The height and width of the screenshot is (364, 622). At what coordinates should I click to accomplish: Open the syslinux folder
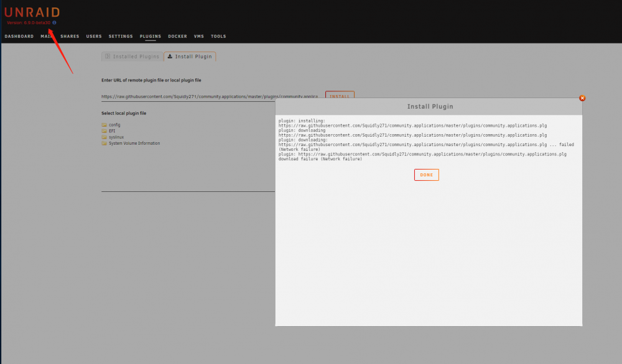pyautogui.click(x=116, y=137)
